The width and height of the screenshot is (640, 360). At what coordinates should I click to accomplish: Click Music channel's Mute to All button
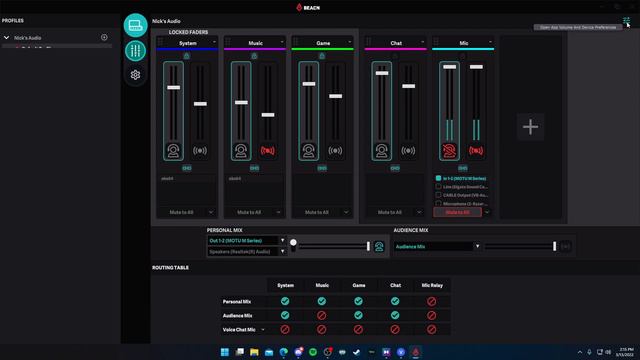[x=249, y=212]
